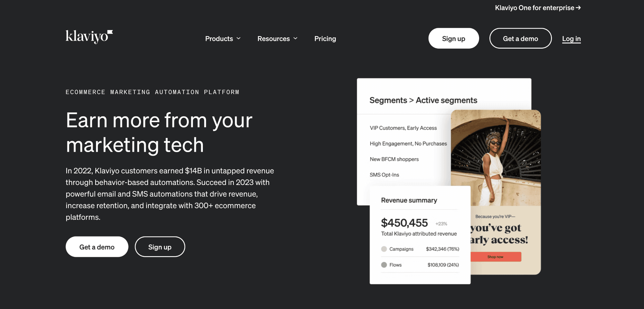This screenshot has height=309, width=644.
Task: Click the header Get a demo button
Action: coord(520,39)
